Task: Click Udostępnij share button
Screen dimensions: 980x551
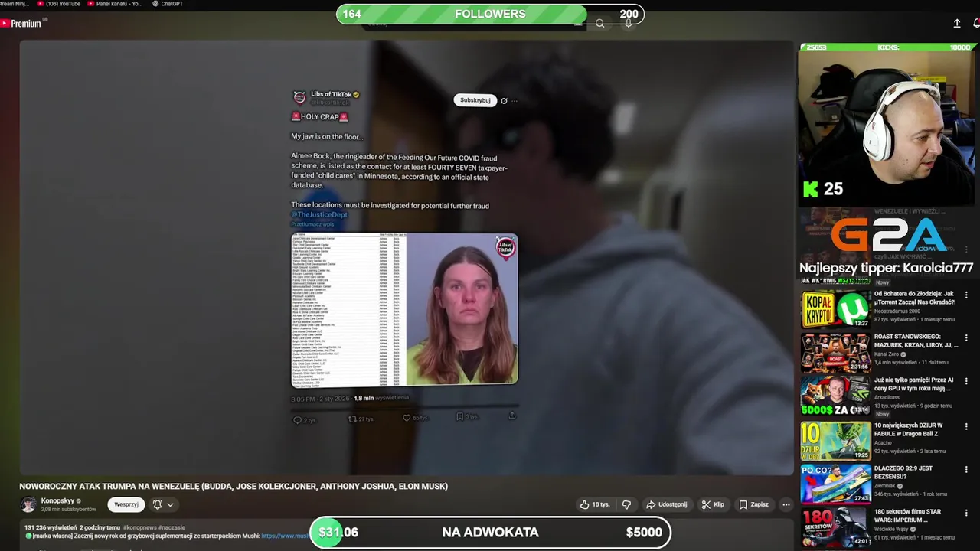Action: (667, 504)
